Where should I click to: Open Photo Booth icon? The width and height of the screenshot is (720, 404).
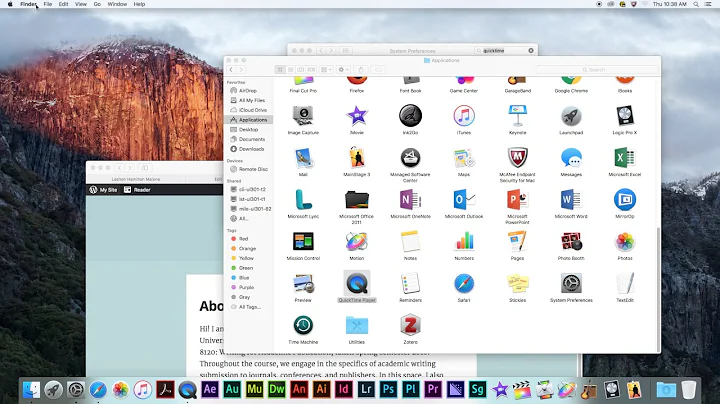[571, 241]
